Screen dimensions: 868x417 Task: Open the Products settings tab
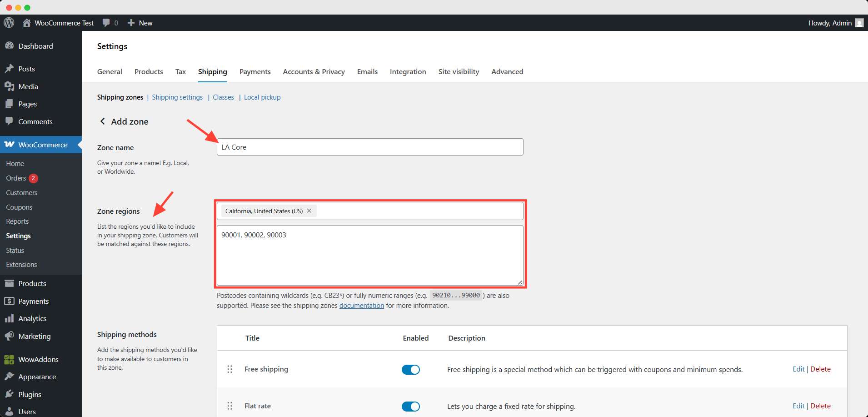click(x=149, y=71)
